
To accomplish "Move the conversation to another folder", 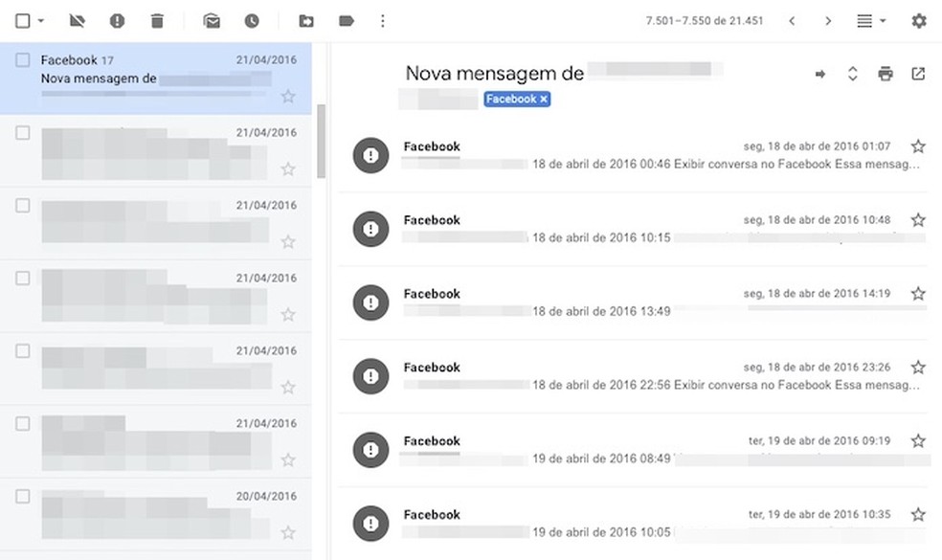I will pos(307,20).
